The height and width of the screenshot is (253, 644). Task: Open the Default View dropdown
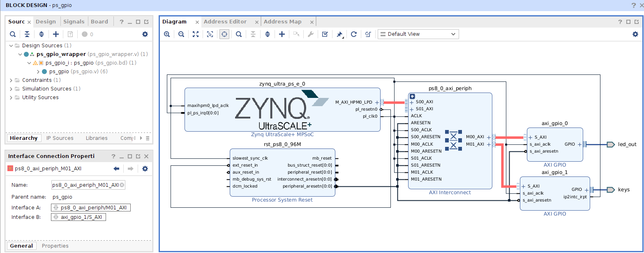[x=418, y=34]
